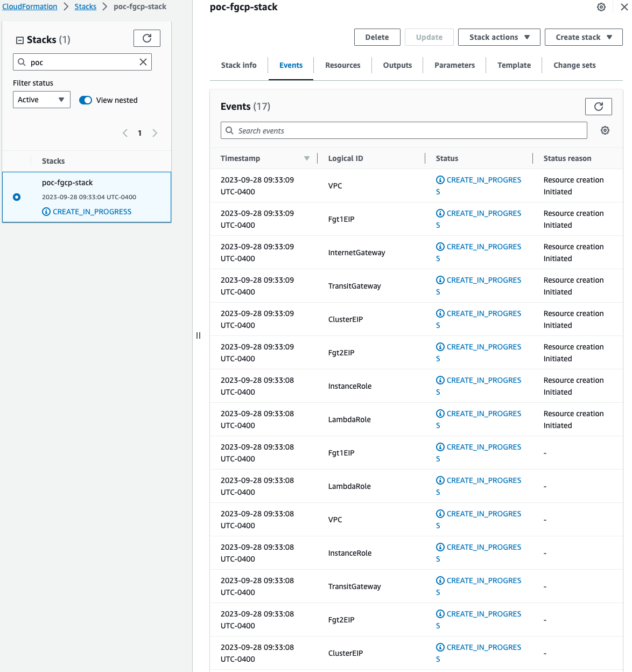The height and width of the screenshot is (672, 632).
Task: Clear the poc stack search filter
Action: (143, 62)
